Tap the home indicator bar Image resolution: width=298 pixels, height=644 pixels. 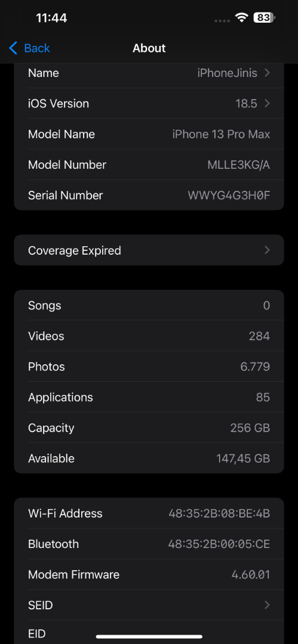(x=149, y=637)
